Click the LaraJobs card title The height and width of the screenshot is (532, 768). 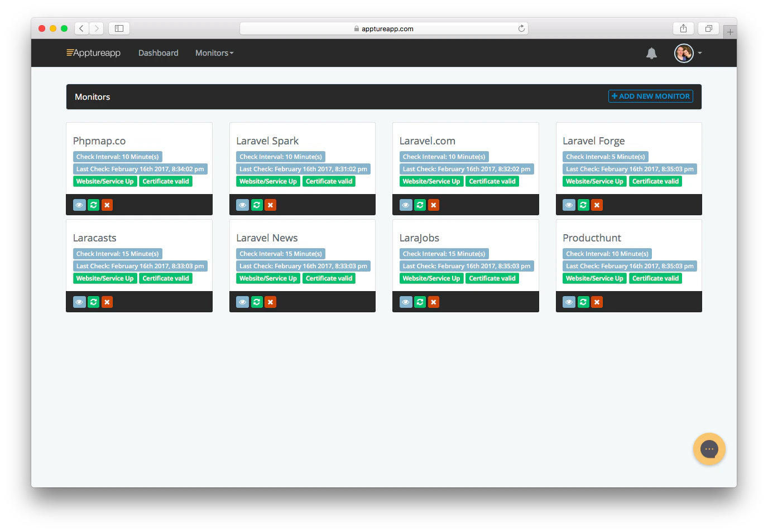click(x=419, y=238)
